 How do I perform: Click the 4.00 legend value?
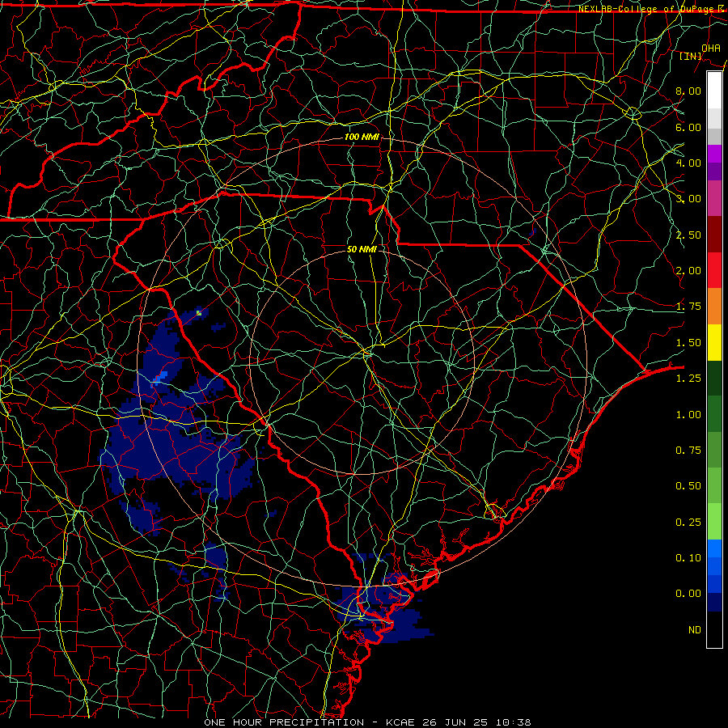[x=688, y=163]
